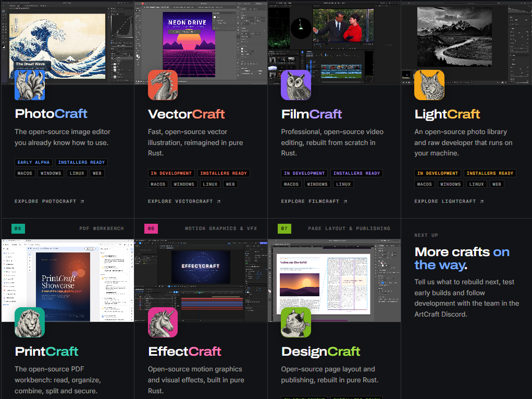Click the PhotoCraft title

point(51,114)
